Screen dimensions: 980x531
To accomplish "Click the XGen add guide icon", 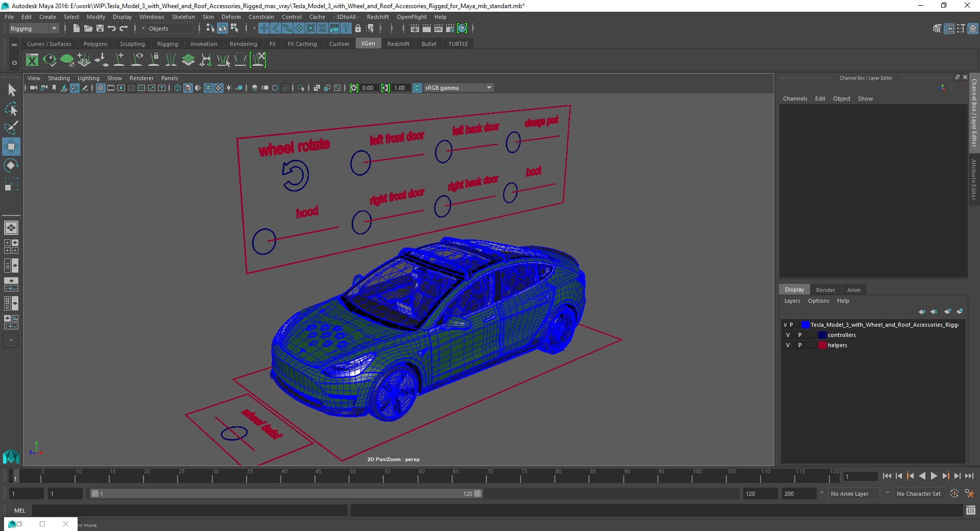I will click(119, 60).
